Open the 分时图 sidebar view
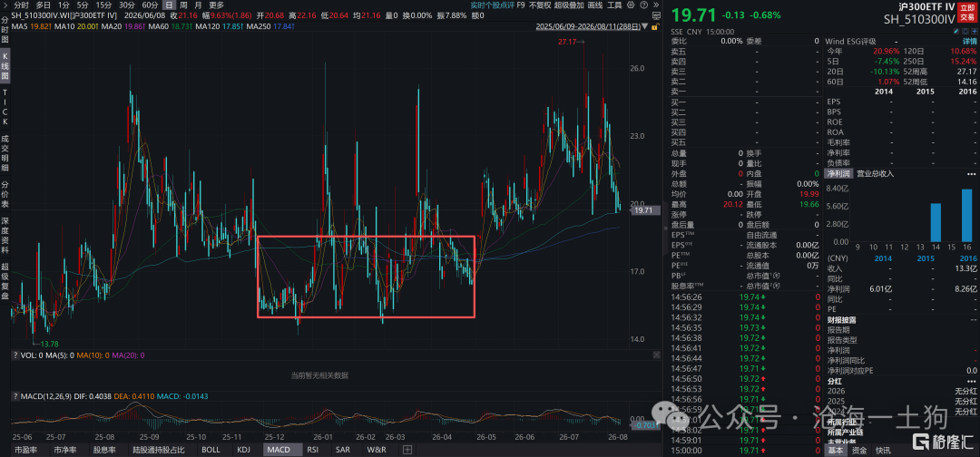980x457 pixels. [x=5, y=30]
